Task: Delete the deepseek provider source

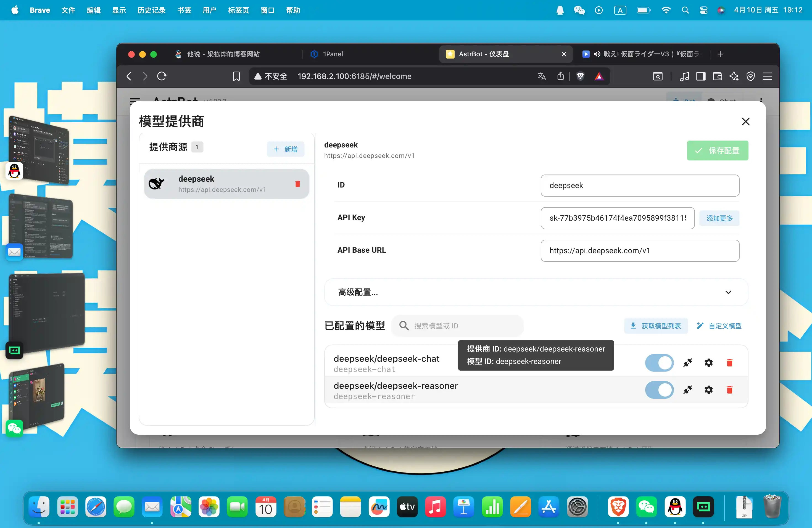Action: point(297,184)
